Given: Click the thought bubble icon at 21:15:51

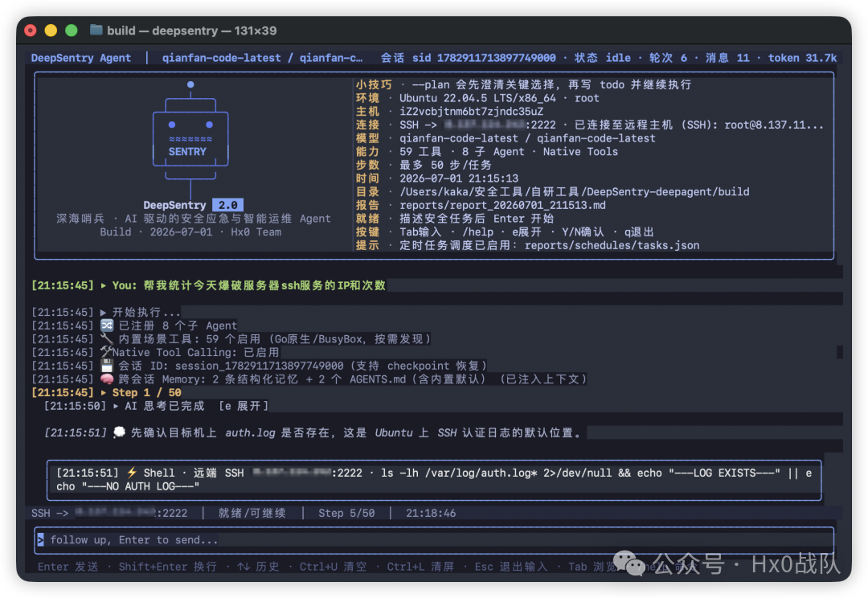Looking at the screenshot, I should 119,432.
